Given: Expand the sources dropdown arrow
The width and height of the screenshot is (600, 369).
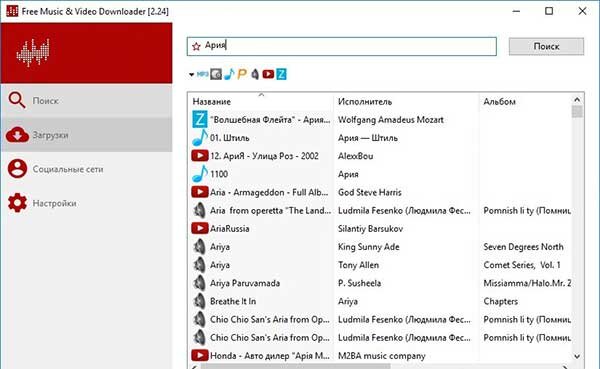Looking at the screenshot, I should point(191,75).
